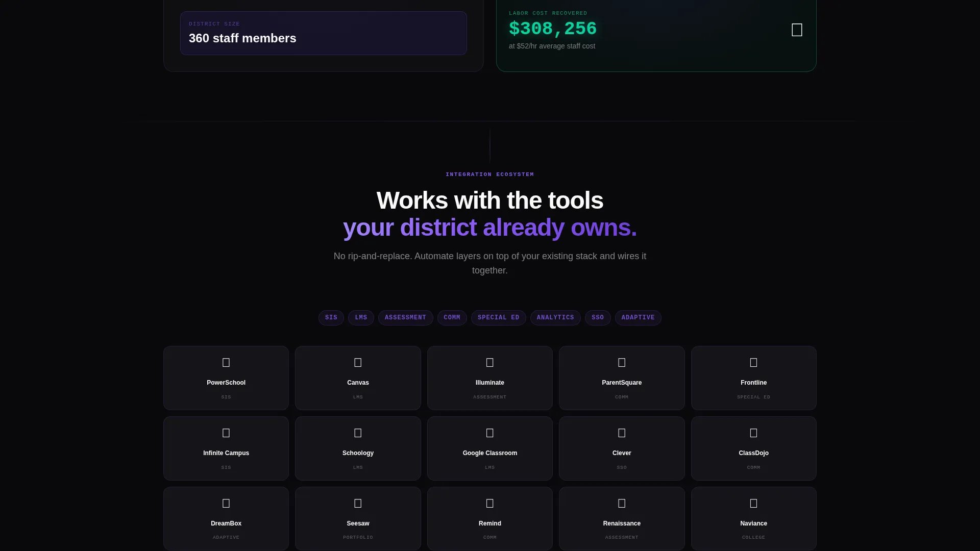Click the Illuminate integration icon
The width and height of the screenshot is (980, 551).
click(x=490, y=363)
